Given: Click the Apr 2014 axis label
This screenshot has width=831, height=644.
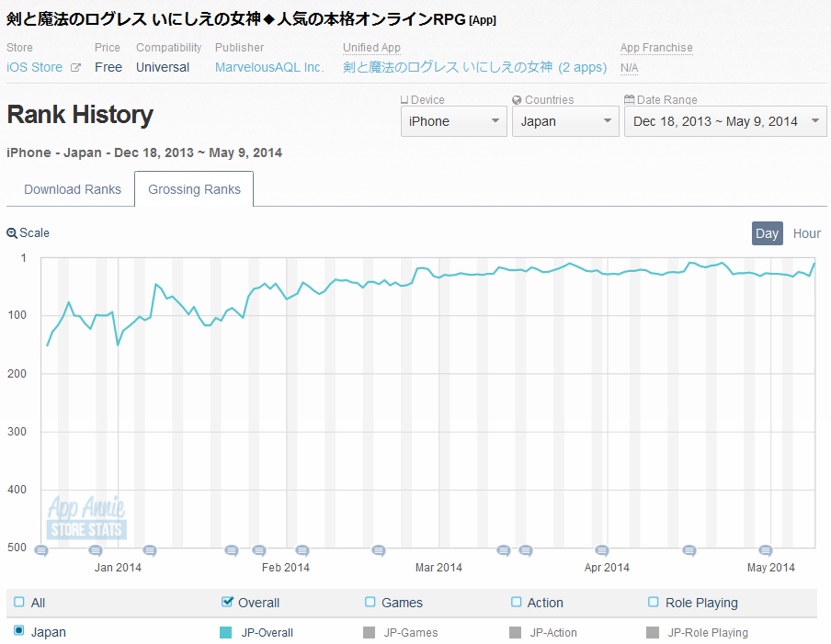Looking at the screenshot, I should pyautogui.click(x=607, y=568).
